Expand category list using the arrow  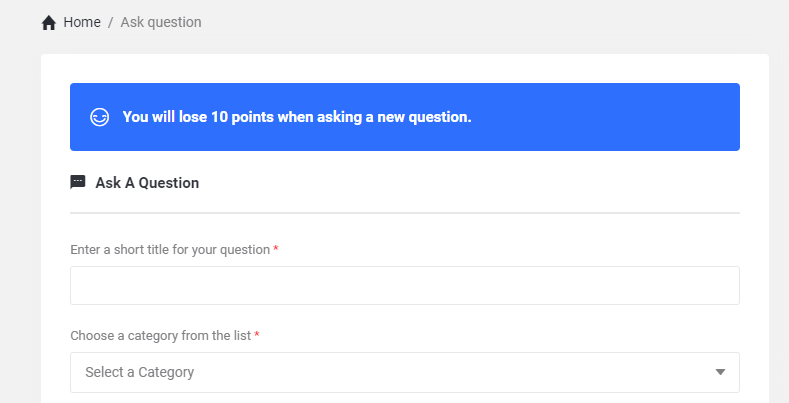(720, 372)
